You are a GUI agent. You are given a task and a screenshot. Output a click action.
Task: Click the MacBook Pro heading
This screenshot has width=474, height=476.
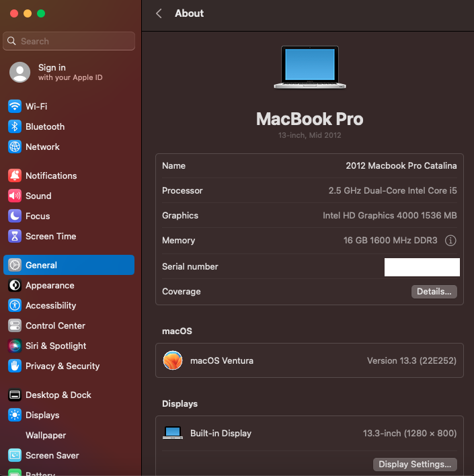point(309,119)
